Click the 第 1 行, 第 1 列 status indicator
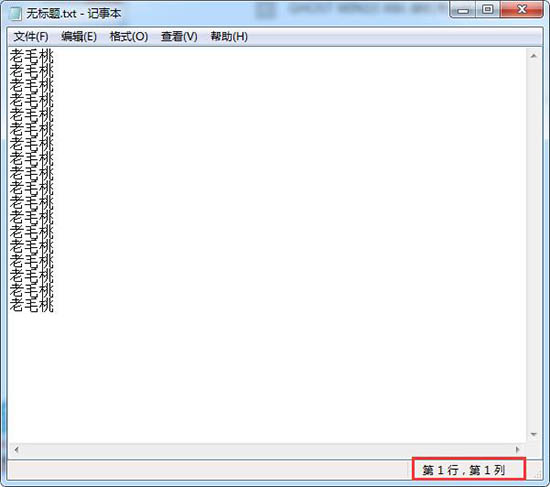The width and height of the screenshot is (550, 487). click(464, 470)
